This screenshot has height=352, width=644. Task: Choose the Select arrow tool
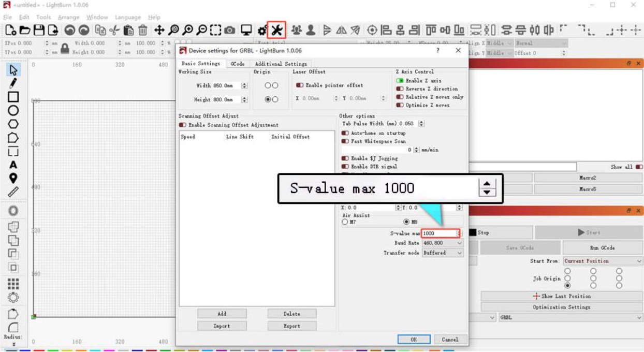click(x=13, y=69)
